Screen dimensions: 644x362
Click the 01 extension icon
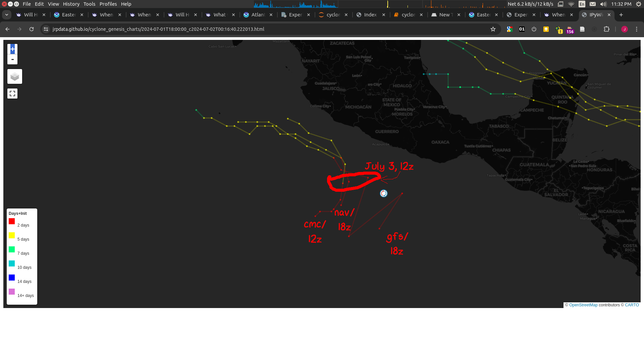[522, 29]
